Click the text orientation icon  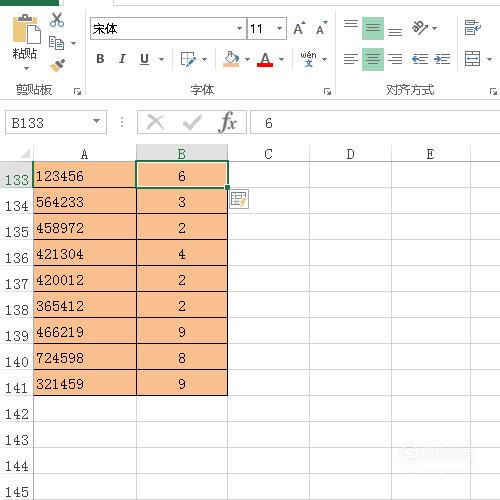(x=420, y=28)
